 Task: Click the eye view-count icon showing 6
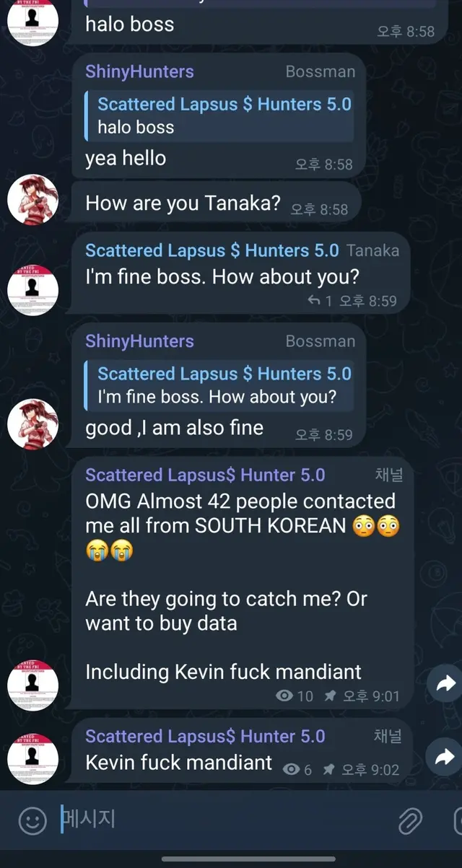[x=292, y=769]
